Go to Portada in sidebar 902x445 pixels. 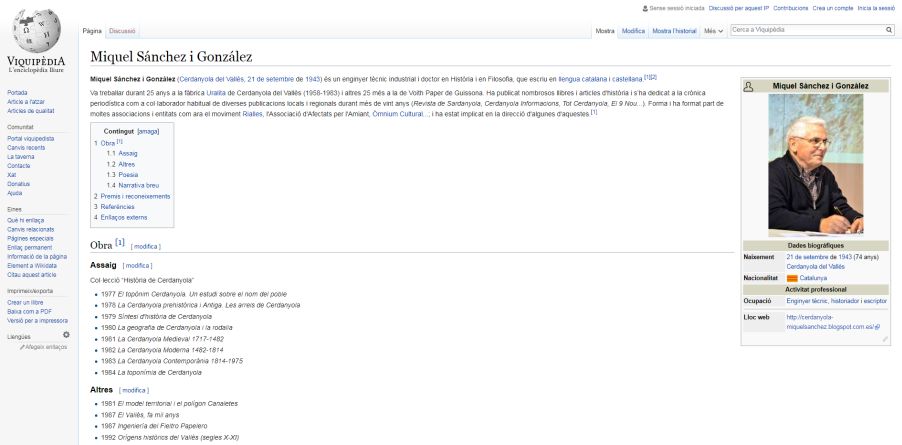point(17,93)
